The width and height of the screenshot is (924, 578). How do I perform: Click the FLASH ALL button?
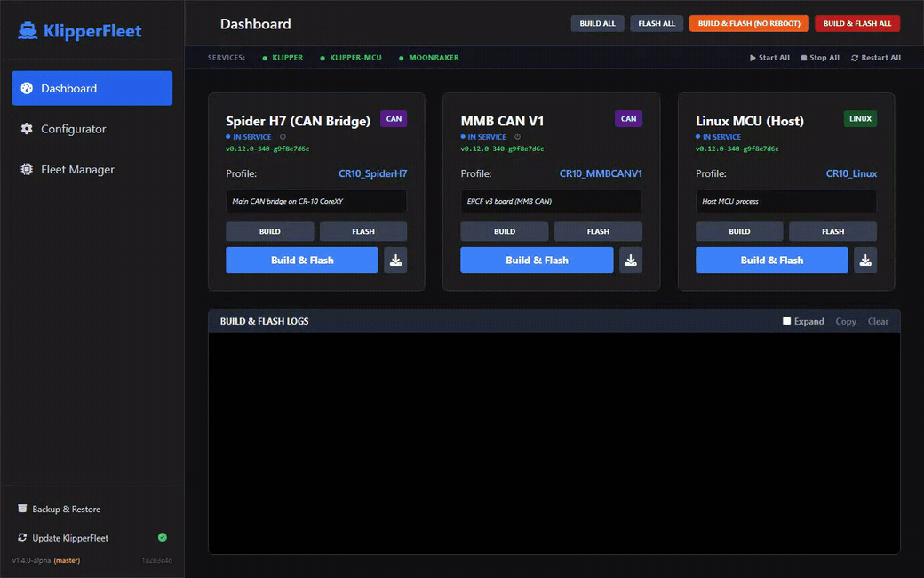point(657,24)
